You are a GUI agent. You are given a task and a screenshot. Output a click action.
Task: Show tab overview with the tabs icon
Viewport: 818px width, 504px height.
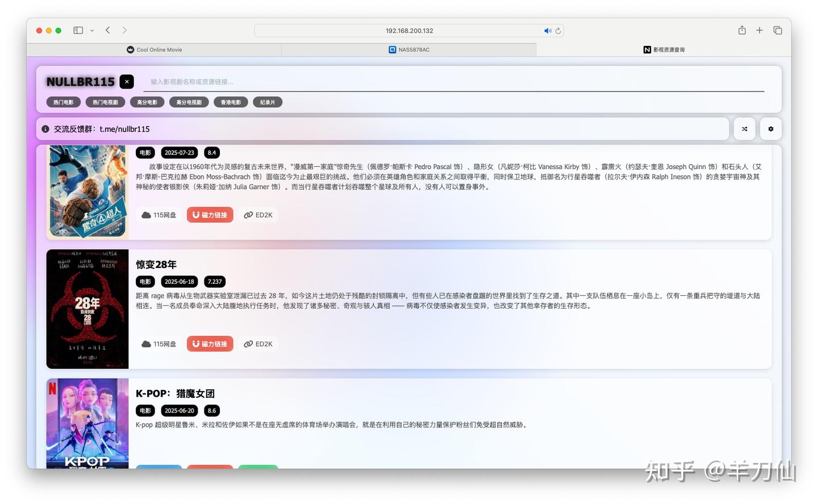pyautogui.click(x=778, y=30)
